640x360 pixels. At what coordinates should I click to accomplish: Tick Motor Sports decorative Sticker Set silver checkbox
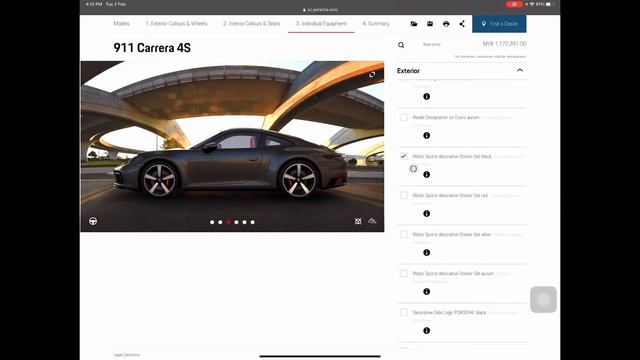click(404, 234)
